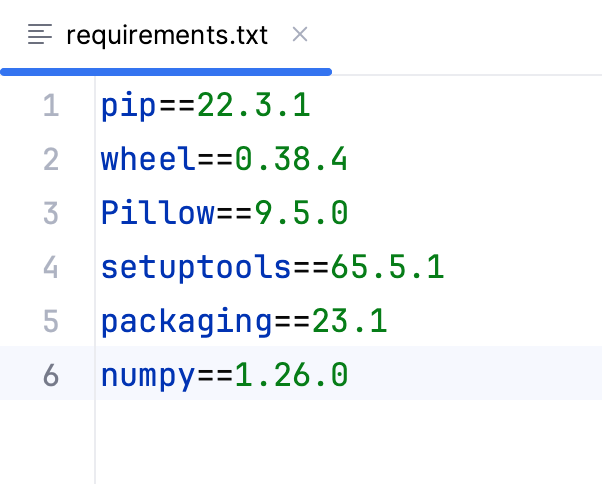This screenshot has width=602, height=484.
Task: Click the 1.26.0 version number
Action: tap(291, 375)
